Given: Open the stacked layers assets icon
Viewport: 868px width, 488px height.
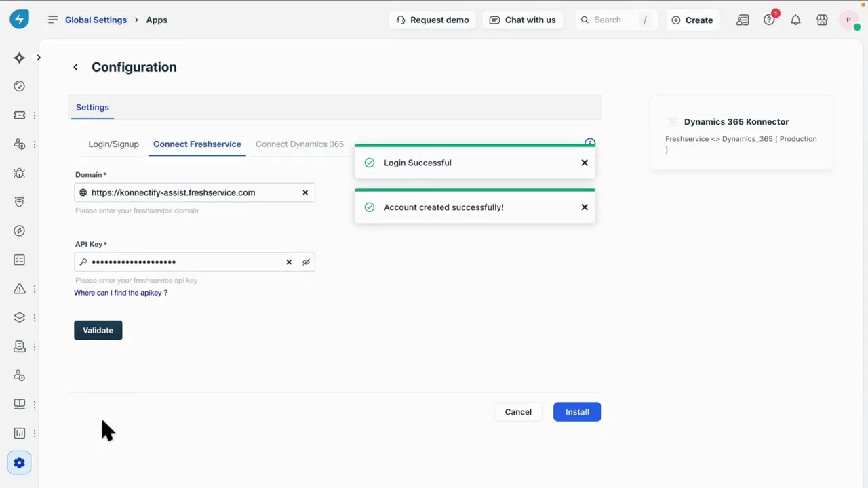Looking at the screenshot, I should tap(19, 317).
